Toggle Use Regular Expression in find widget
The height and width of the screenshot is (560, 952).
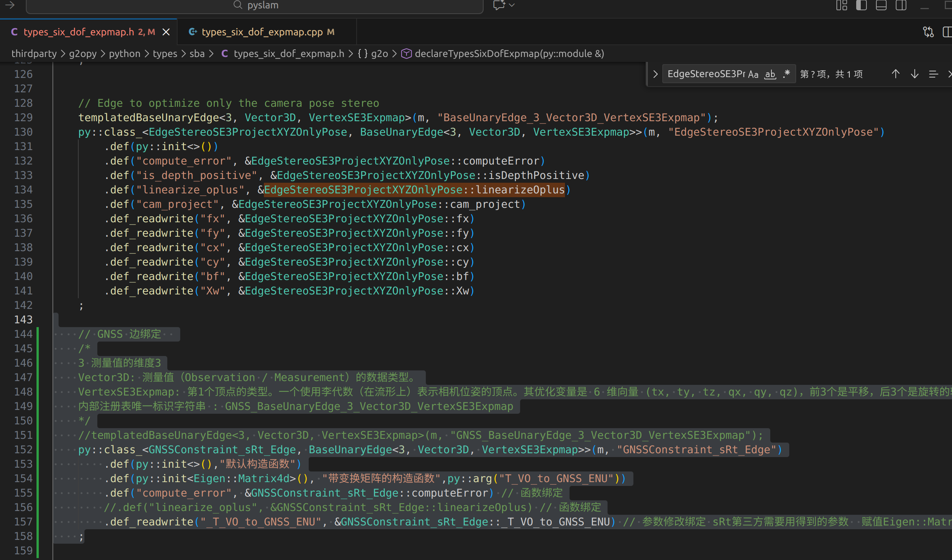(x=787, y=74)
